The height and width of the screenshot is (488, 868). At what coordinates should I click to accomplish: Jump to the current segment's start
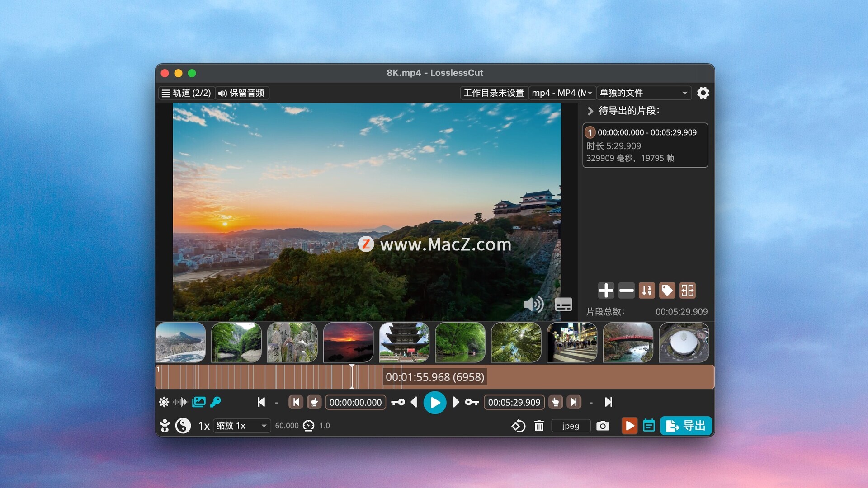pyautogui.click(x=296, y=402)
